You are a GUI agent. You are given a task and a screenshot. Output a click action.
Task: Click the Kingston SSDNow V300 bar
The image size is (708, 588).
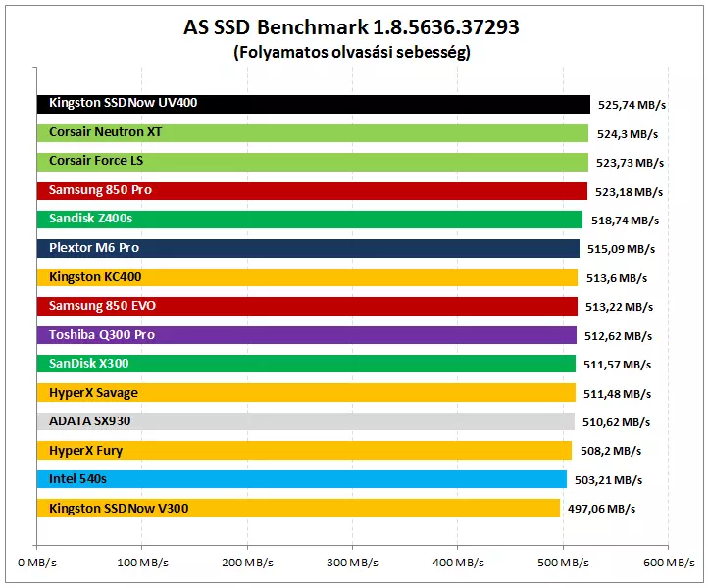click(298, 508)
